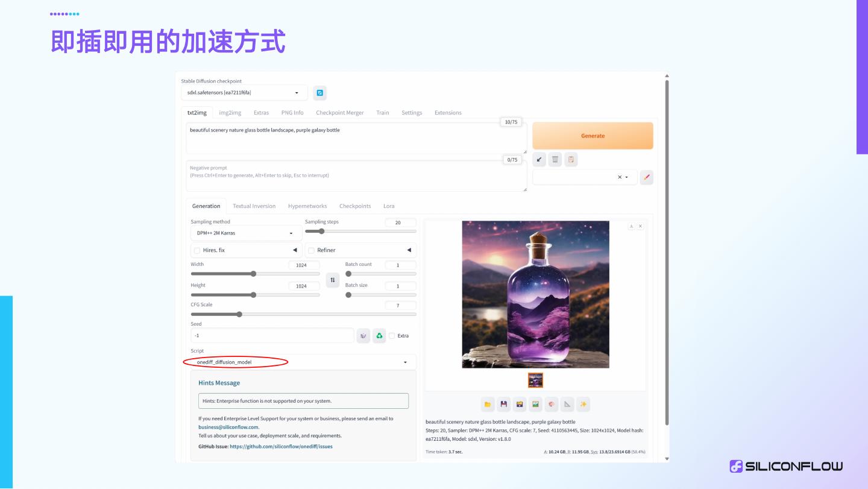Save the image with the floppy disk icon
Image resolution: width=868 pixels, height=489 pixels.
(503, 404)
